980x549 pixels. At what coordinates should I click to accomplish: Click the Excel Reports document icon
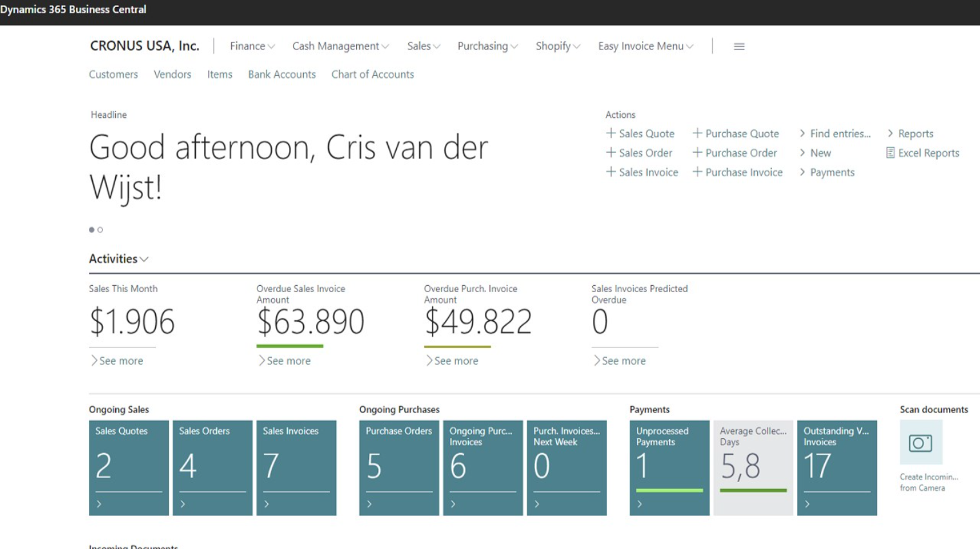tap(890, 153)
